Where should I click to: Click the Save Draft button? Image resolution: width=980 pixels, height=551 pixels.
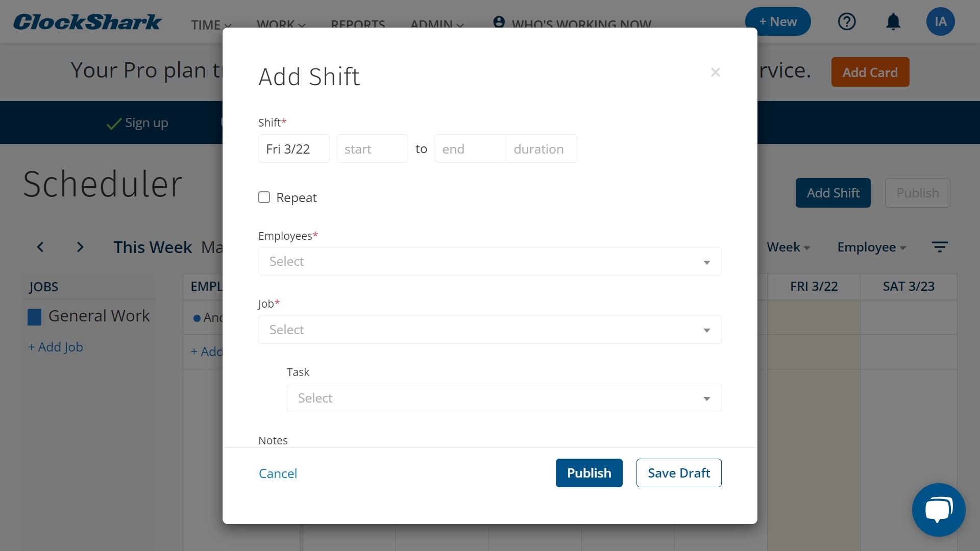click(x=678, y=473)
